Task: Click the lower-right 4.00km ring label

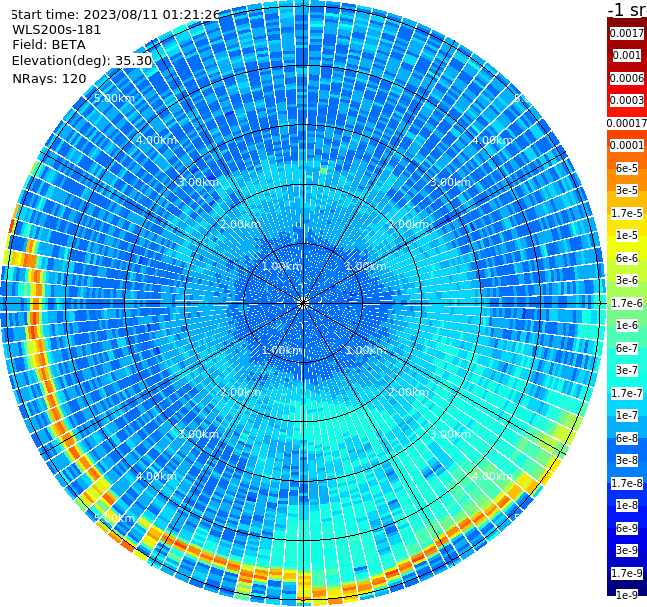Action: pyautogui.click(x=493, y=476)
